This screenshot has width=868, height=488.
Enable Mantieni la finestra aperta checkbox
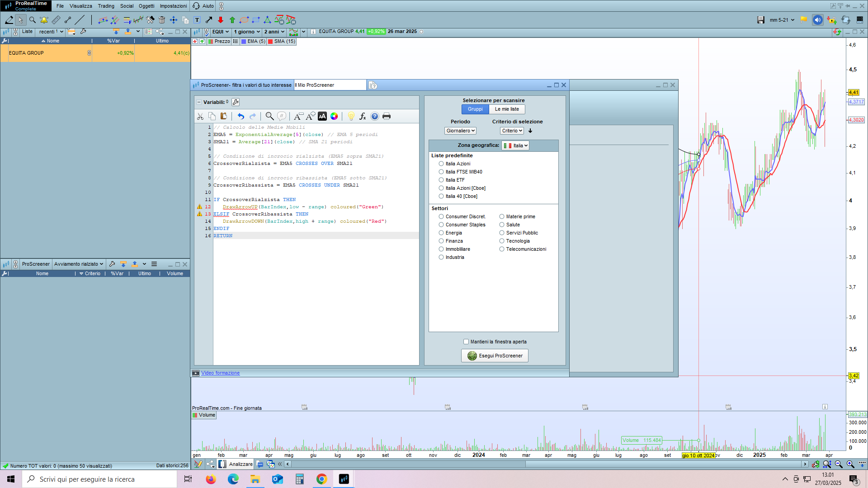[x=466, y=342]
